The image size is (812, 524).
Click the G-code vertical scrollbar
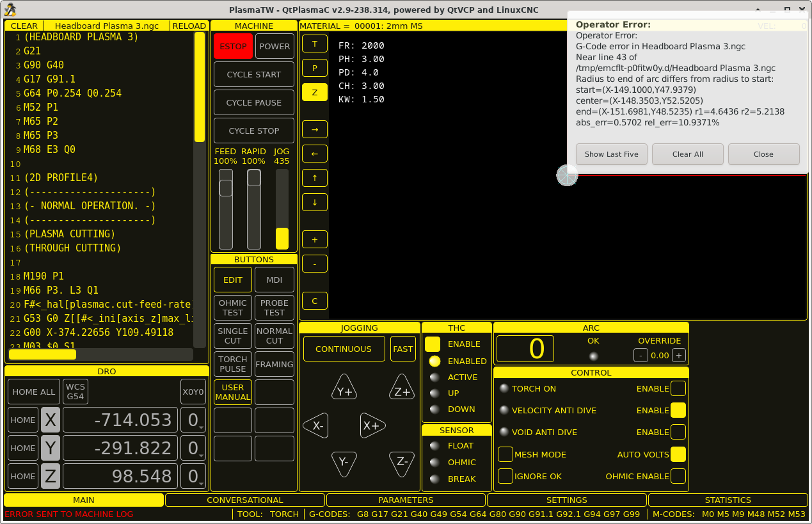pyautogui.click(x=200, y=189)
